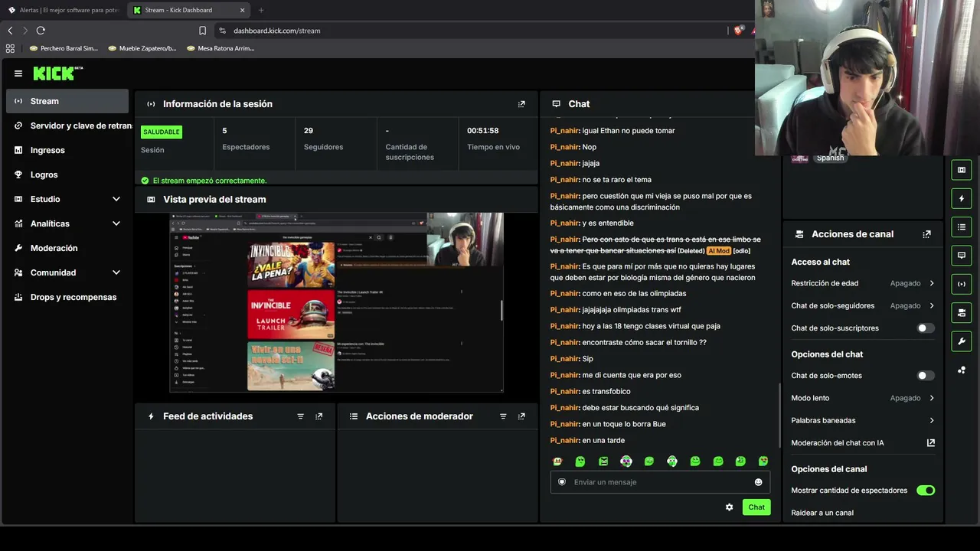The height and width of the screenshot is (551, 980).
Task: Go to Ingresos in the sidebar
Action: point(67,150)
